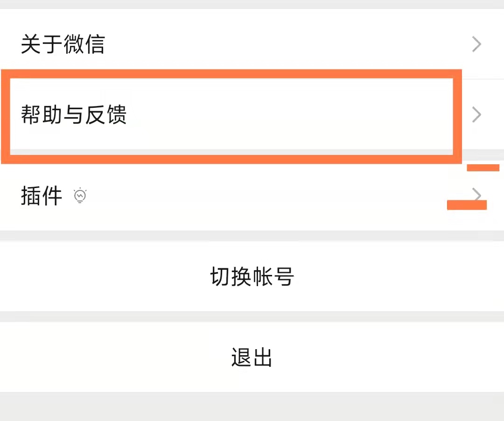Image resolution: width=504 pixels, height=421 pixels.
Task: Click the lightbulb icon next to 插件
Action: click(80, 196)
